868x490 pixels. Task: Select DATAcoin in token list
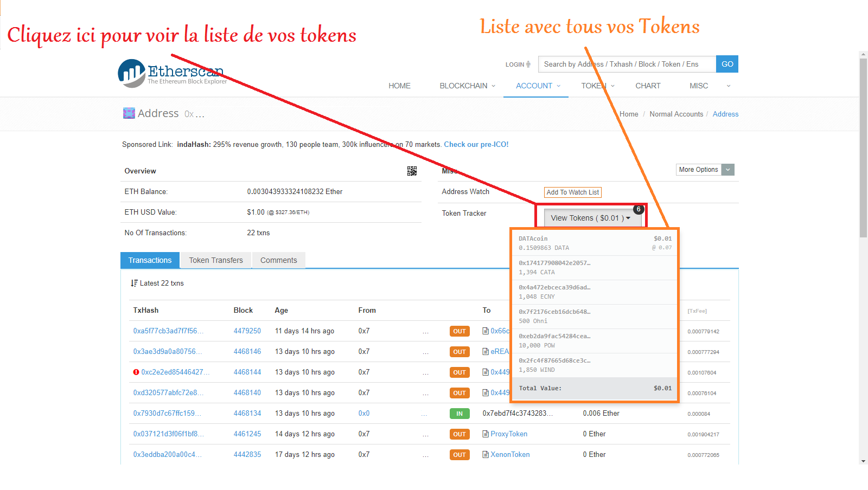(x=595, y=243)
